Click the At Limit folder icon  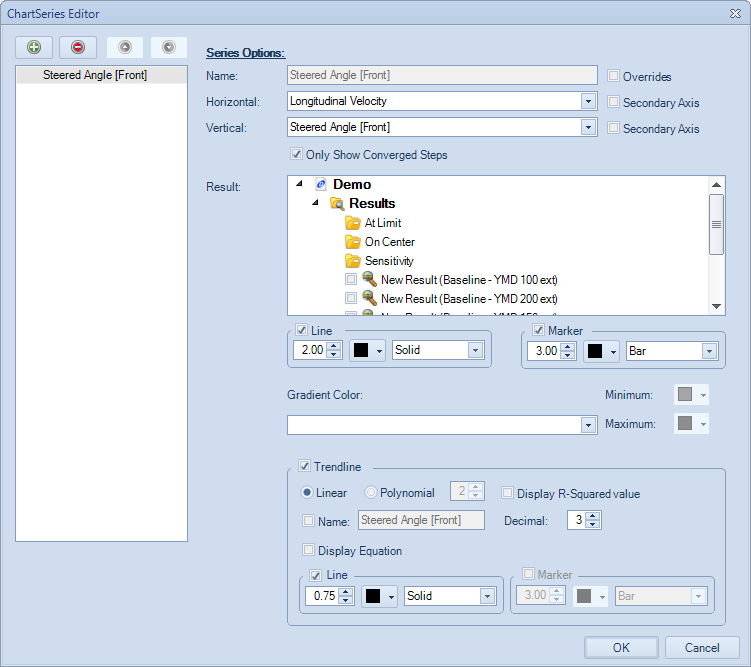(x=353, y=223)
